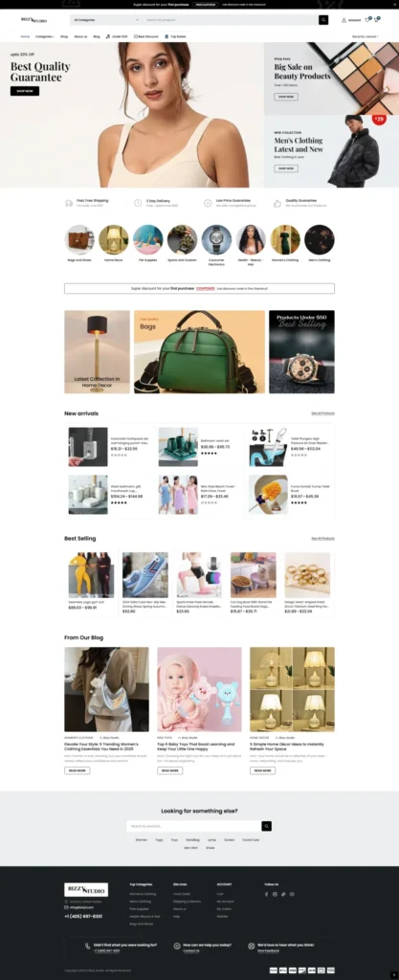Open the Shop menu item
Viewport: 399px width, 980px height.
(x=64, y=37)
